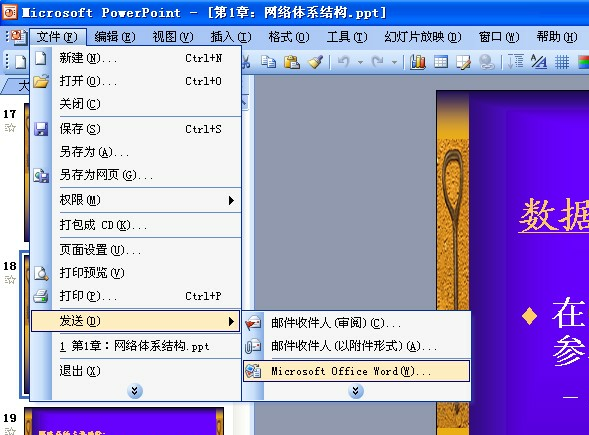Viewport: 589px width, 435px height.
Task: Open the 编辑(E) menu
Action: coord(115,37)
